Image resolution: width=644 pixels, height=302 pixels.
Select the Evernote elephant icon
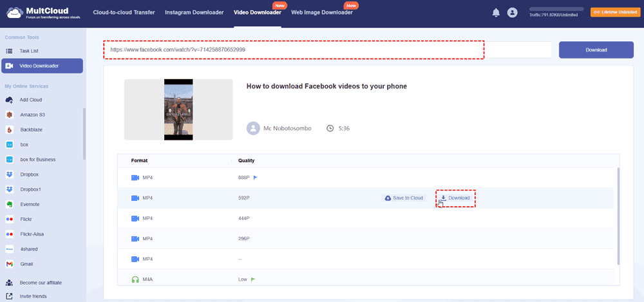click(9, 204)
